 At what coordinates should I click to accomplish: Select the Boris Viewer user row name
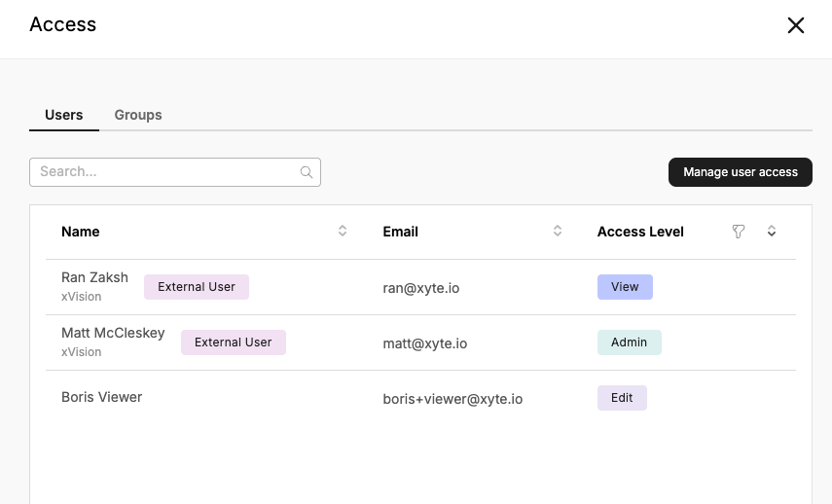pyautogui.click(x=102, y=397)
